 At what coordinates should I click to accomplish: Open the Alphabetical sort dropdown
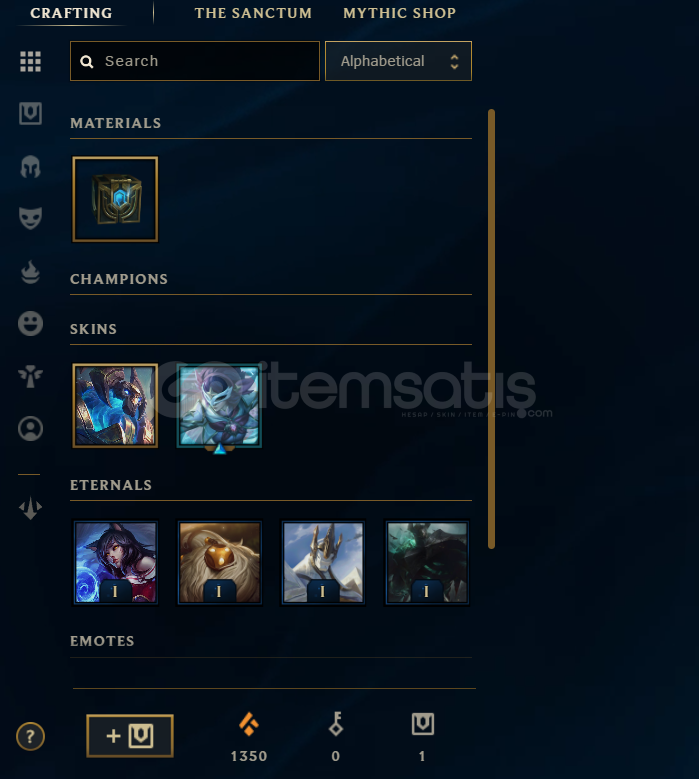pyautogui.click(x=398, y=61)
